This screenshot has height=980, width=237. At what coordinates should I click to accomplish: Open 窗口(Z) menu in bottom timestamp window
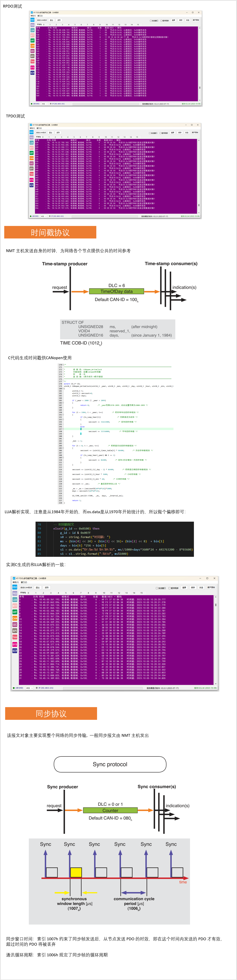[24, 582]
